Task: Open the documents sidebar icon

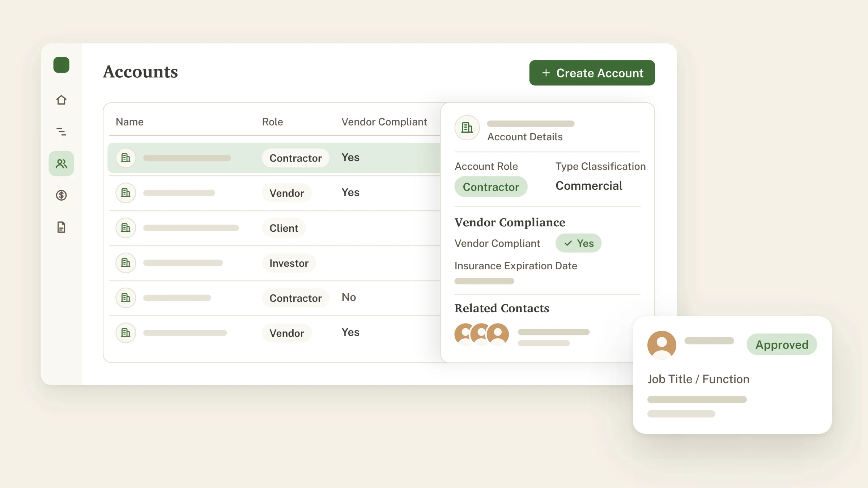Action: tap(61, 227)
